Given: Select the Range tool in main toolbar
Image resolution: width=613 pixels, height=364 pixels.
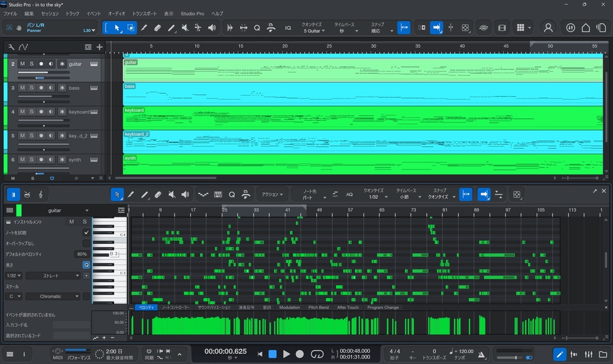Looking at the screenshot, I should click(131, 28).
